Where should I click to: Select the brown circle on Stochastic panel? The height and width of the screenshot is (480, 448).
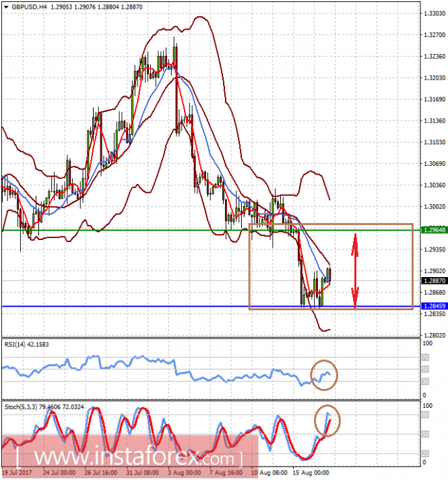327,421
